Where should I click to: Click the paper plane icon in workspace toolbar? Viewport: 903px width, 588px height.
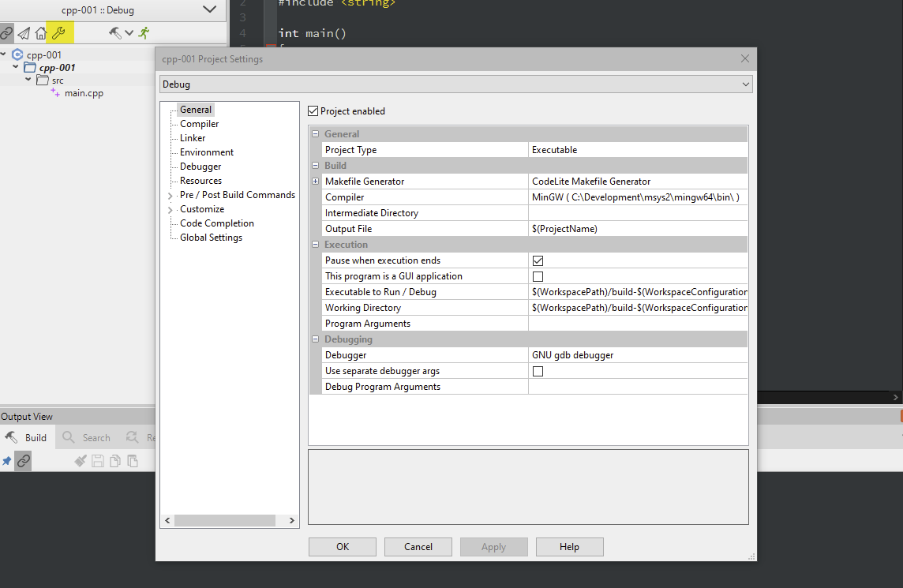pyautogui.click(x=24, y=33)
